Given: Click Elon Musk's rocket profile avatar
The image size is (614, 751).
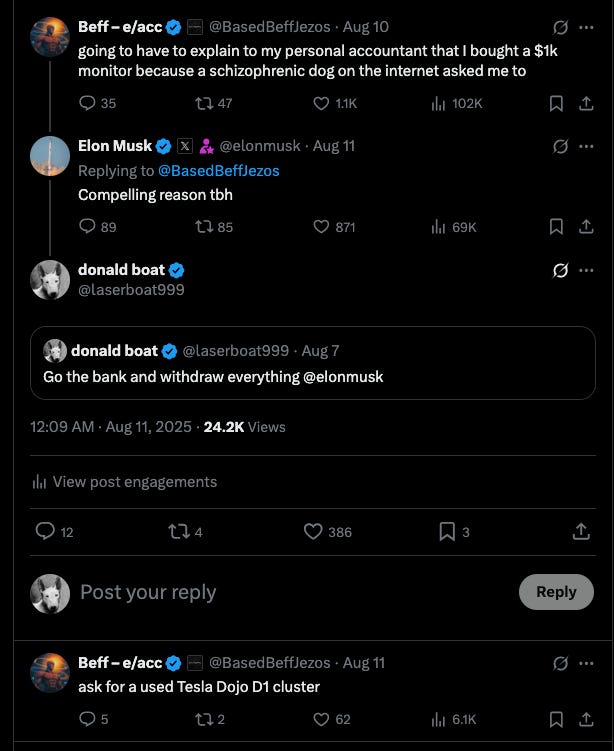Looking at the screenshot, I should [50, 156].
